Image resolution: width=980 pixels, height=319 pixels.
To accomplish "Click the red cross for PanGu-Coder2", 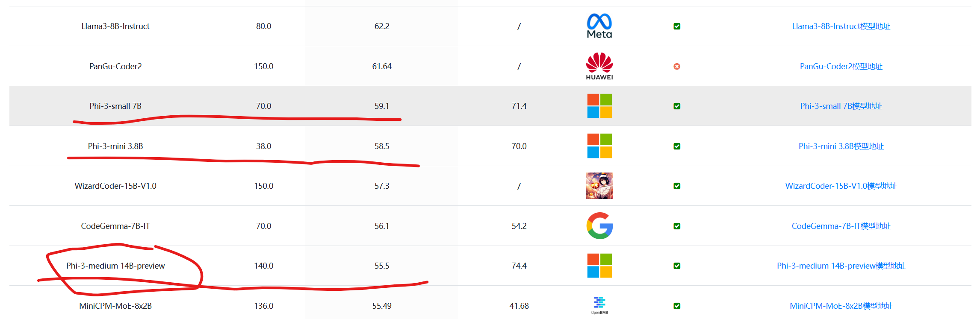I will [677, 66].
